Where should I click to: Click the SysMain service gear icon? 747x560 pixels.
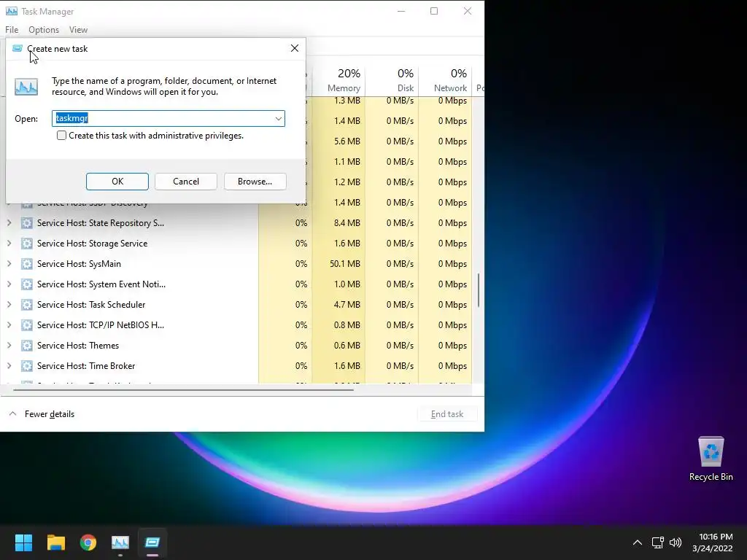coord(27,264)
